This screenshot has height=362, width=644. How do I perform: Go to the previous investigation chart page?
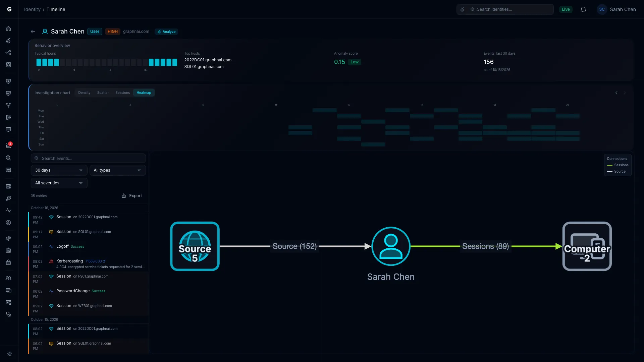(616, 93)
